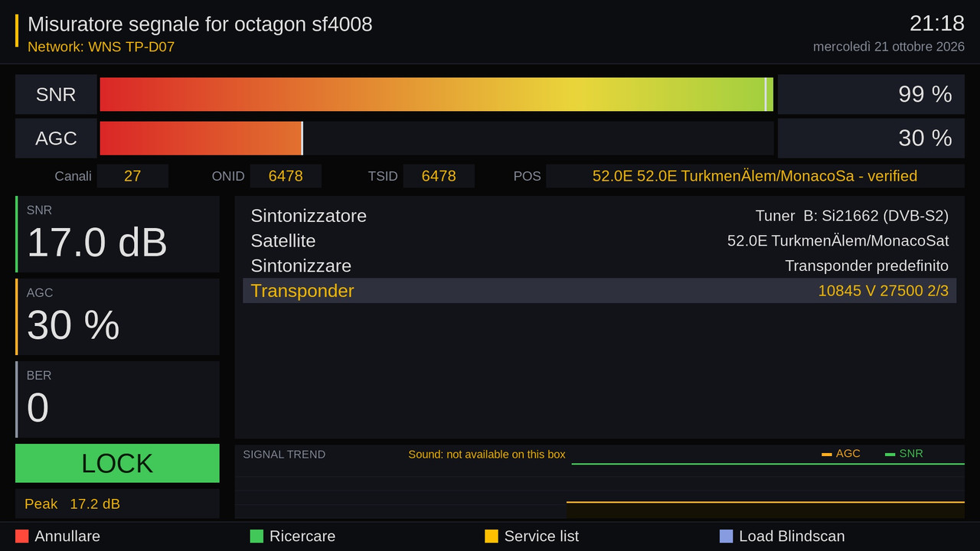Viewport: 980px width, 551px height.
Task: Click the AGC 30 % tile
Action: coord(117,317)
